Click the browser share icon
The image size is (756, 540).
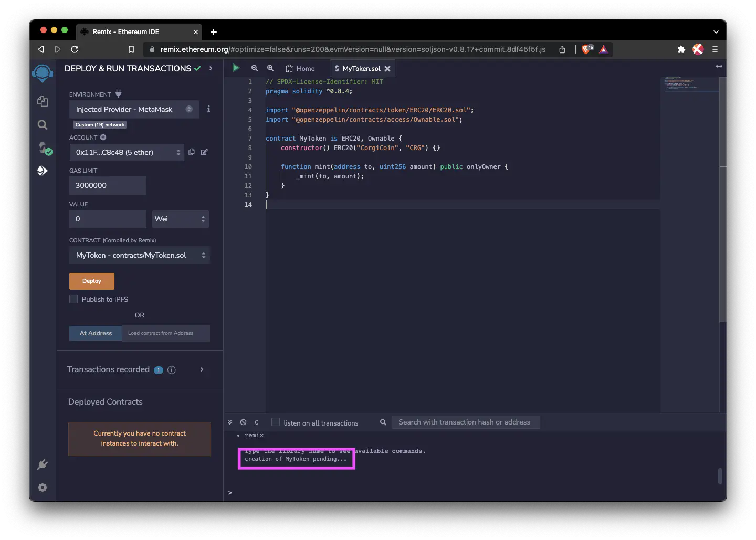(x=562, y=49)
